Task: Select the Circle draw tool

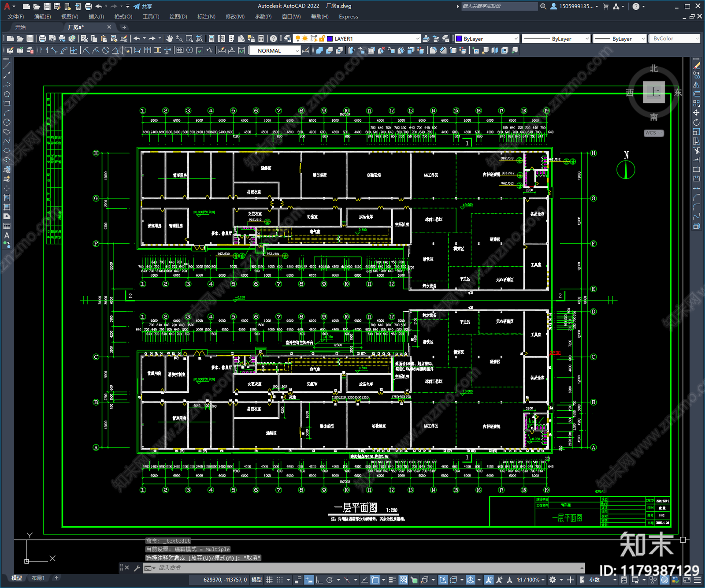Action: (x=7, y=122)
